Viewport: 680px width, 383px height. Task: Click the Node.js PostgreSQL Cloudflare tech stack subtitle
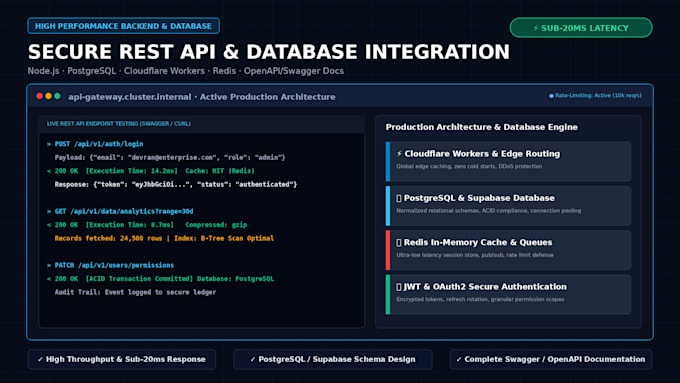[186, 71]
